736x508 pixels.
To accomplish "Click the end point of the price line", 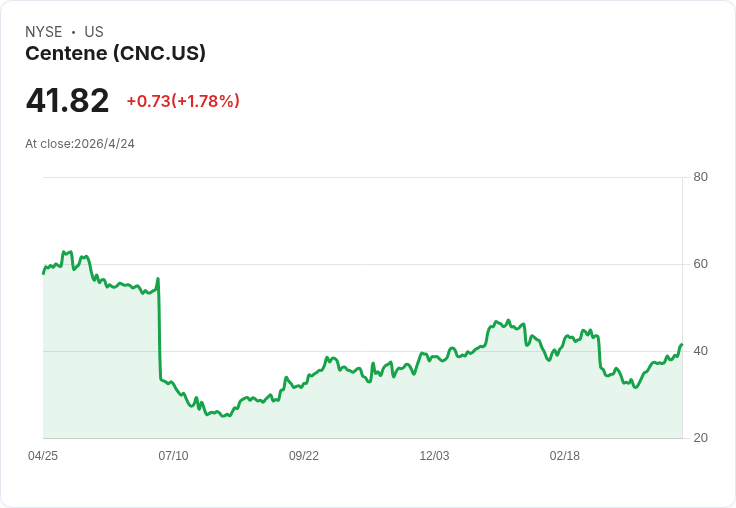I will tap(681, 345).
